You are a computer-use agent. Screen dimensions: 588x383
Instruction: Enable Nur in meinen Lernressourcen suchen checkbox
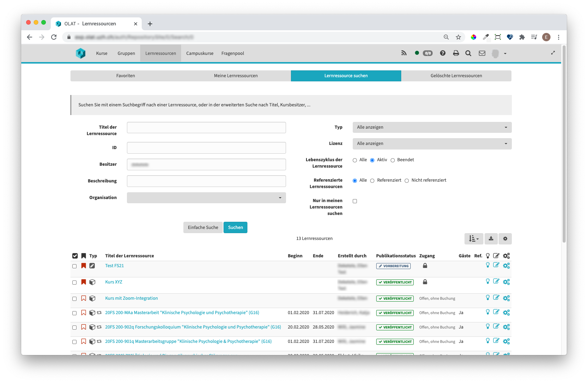tap(355, 201)
